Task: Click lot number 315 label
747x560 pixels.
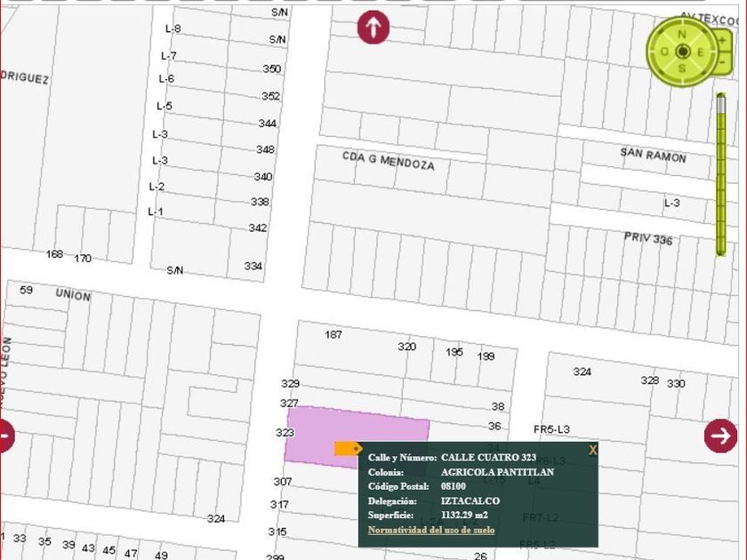Action: [x=277, y=532]
